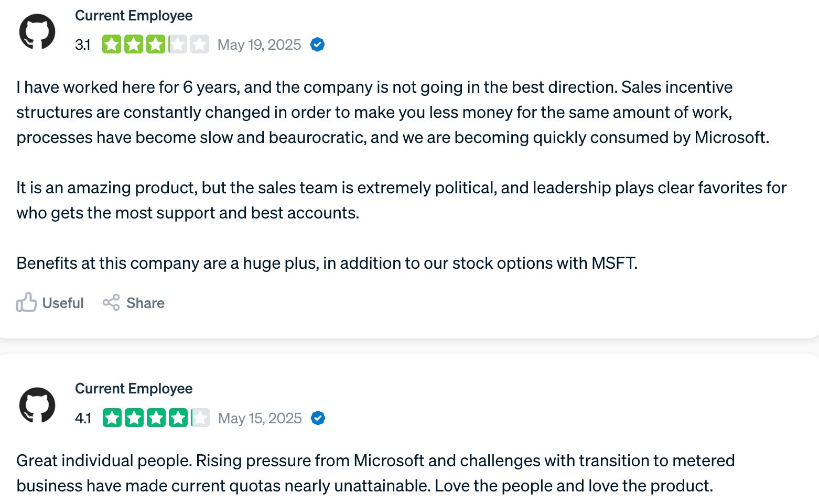Click the May 19, 2025 review date
Screen dimensions: 819x504
point(259,45)
